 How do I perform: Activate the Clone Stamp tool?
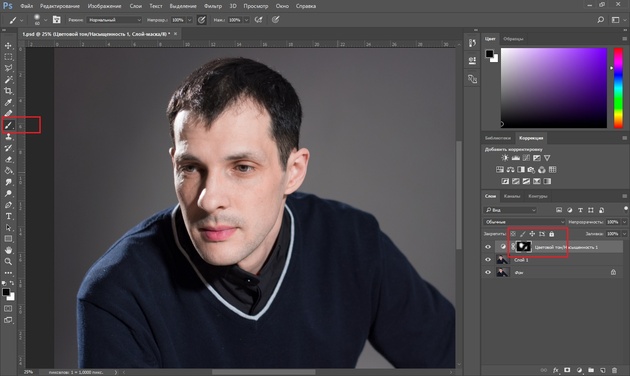click(8, 137)
